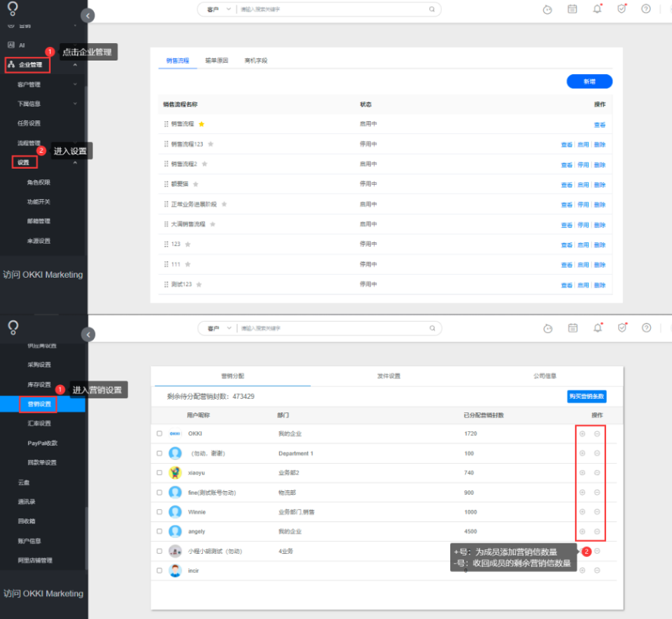Click the calendar icon on the marketing settings page
The width and height of the screenshot is (672, 619).
point(573,328)
